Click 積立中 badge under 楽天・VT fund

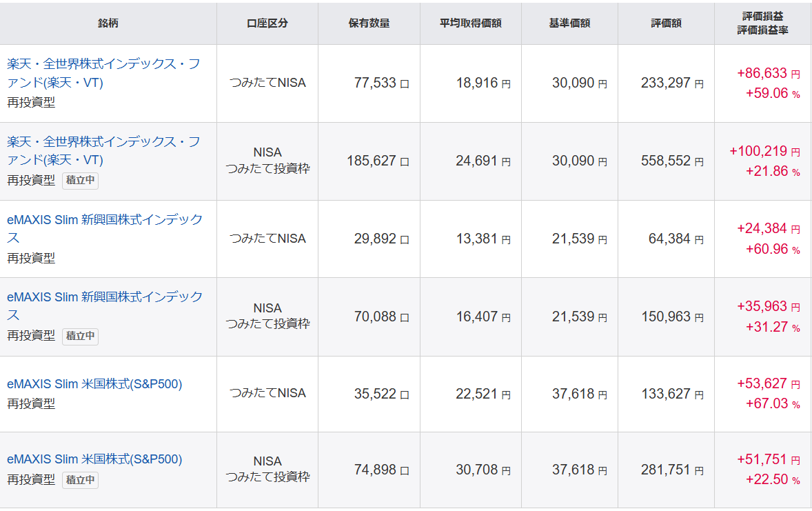click(x=80, y=180)
